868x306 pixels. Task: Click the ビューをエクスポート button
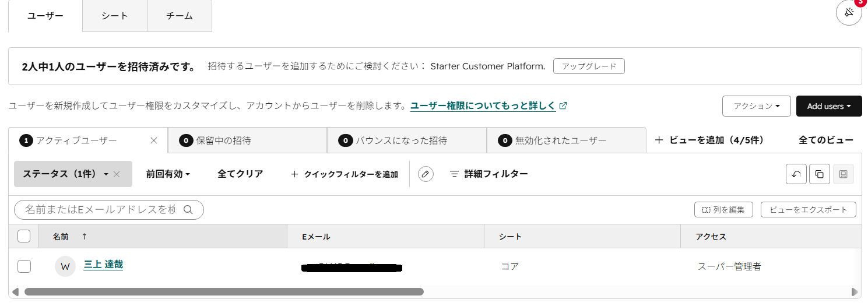809,210
